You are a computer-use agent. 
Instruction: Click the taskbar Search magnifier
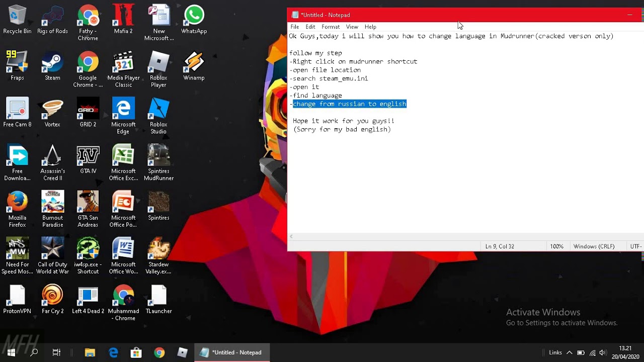34,352
